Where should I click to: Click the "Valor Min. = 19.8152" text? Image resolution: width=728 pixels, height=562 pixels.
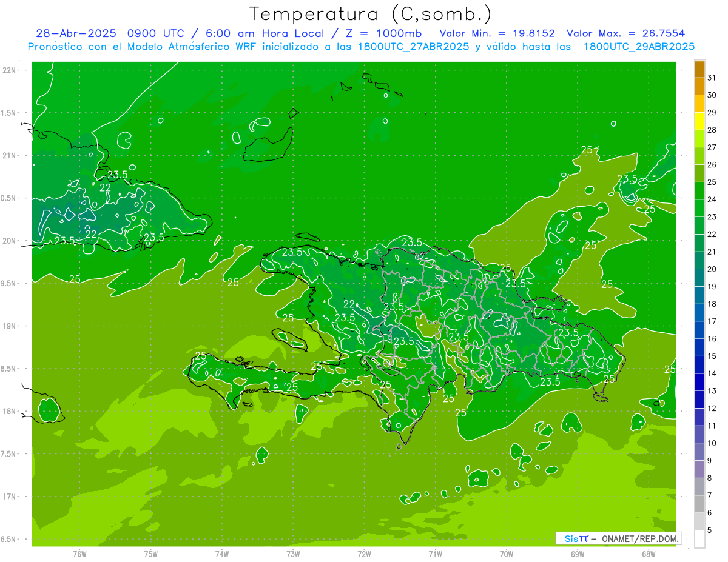point(497,33)
